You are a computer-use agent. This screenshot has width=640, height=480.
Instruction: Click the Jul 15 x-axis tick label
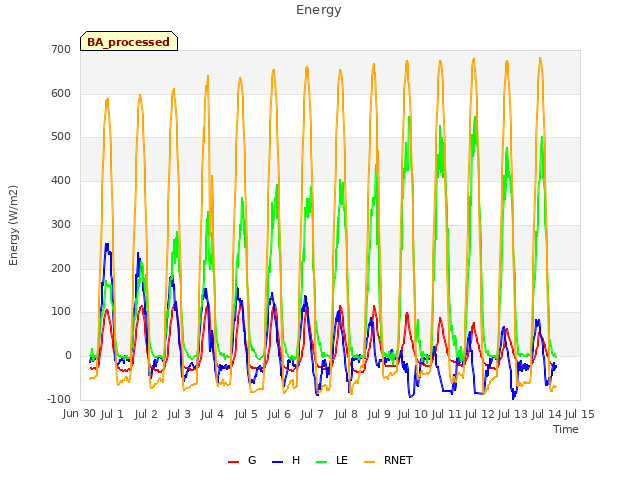tap(580, 414)
